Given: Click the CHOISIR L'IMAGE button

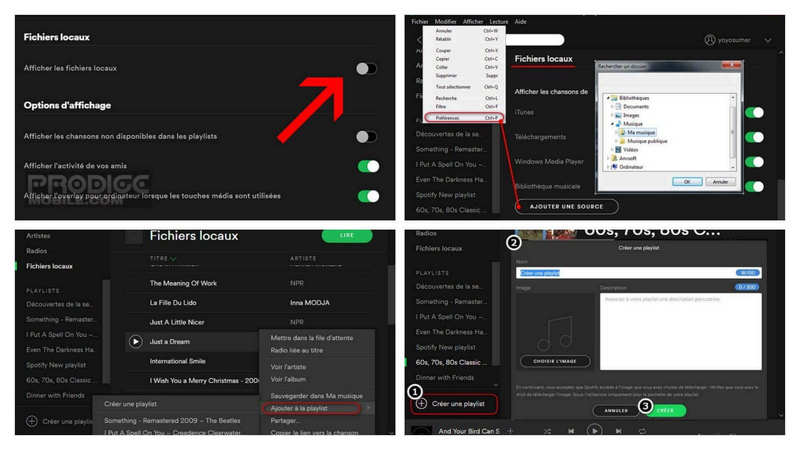Looking at the screenshot, I should 555,361.
